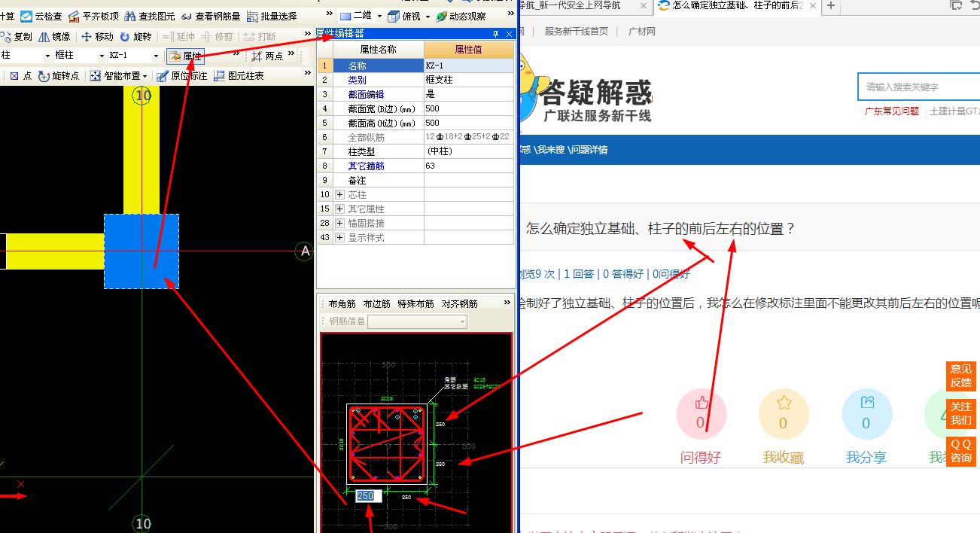The height and width of the screenshot is (533, 980).
Task: Open 服务新干线首页 link
Action: [x=576, y=32]
